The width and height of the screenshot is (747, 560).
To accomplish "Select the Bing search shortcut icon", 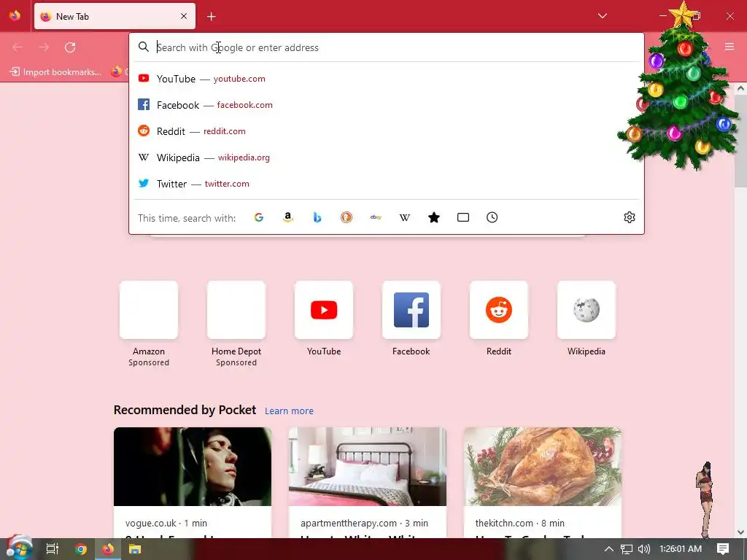I will coord(317,217).
